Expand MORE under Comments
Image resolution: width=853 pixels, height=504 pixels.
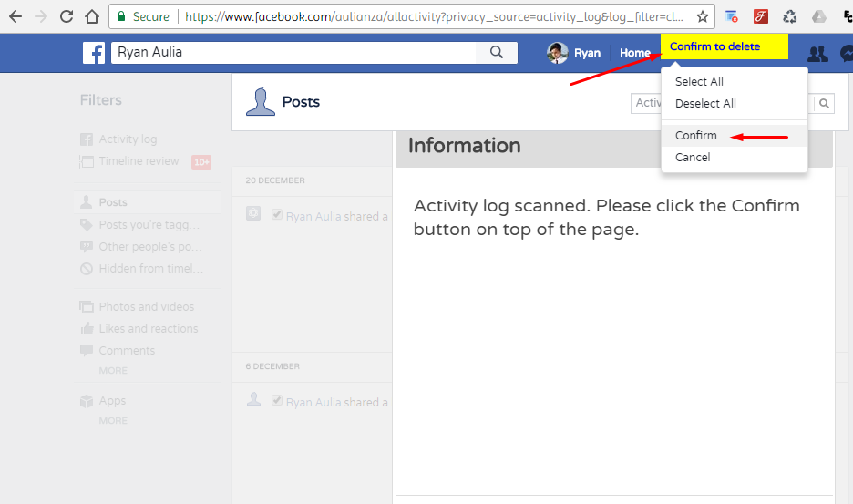[113, 371]
